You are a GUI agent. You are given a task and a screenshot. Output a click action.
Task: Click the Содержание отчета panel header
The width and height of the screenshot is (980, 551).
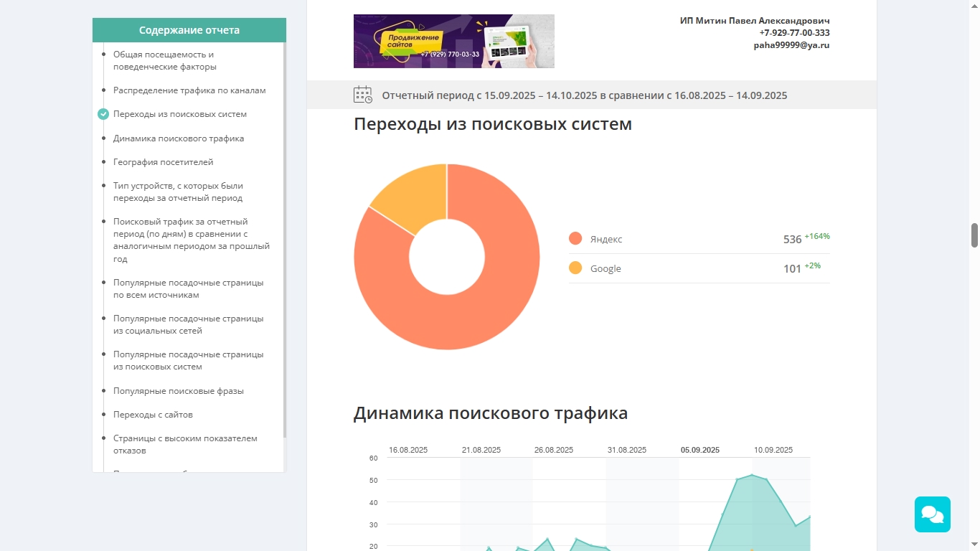click(x=189, y=30)
